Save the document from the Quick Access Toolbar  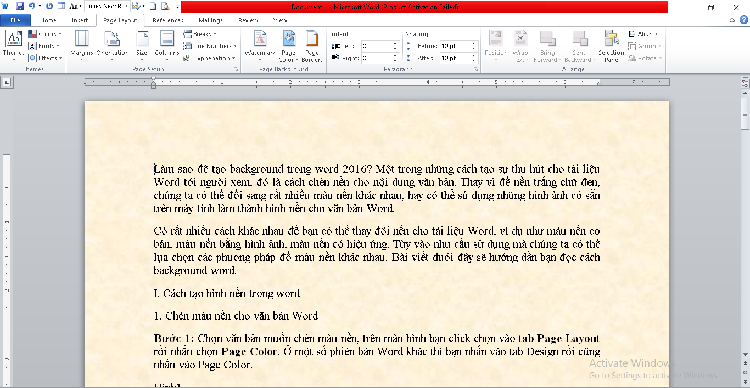click(x=20, y=6)
